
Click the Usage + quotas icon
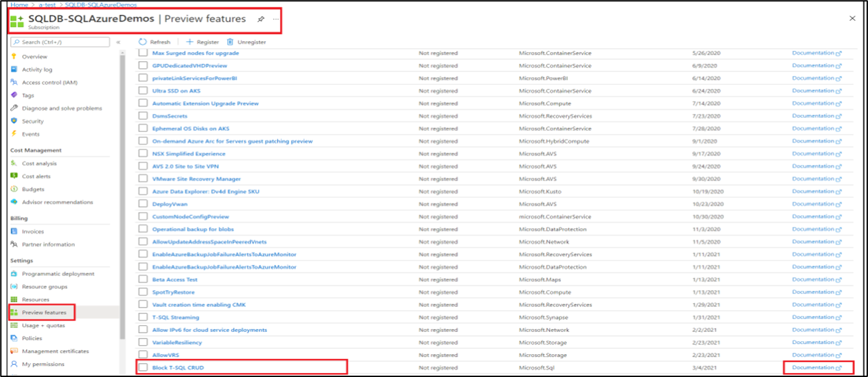[15, 325]
